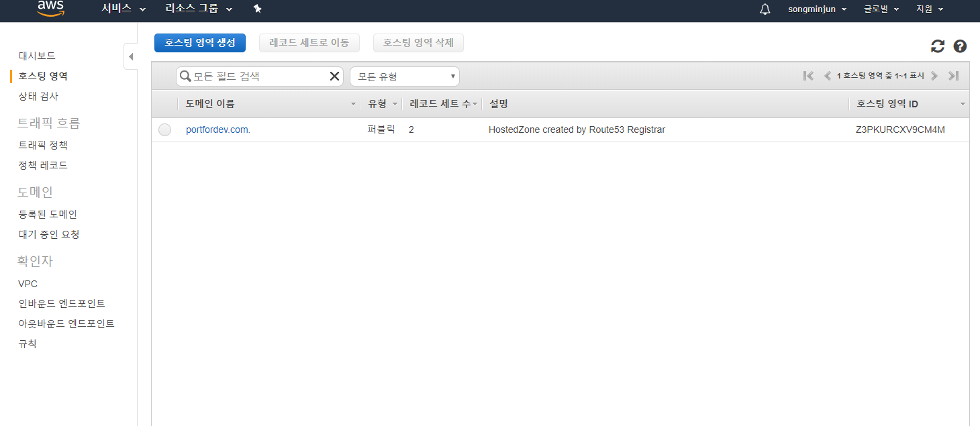Open 아웃바운드 엔드포인트 in sidebar
Screen dimensions: 980x426
[66, 323]
